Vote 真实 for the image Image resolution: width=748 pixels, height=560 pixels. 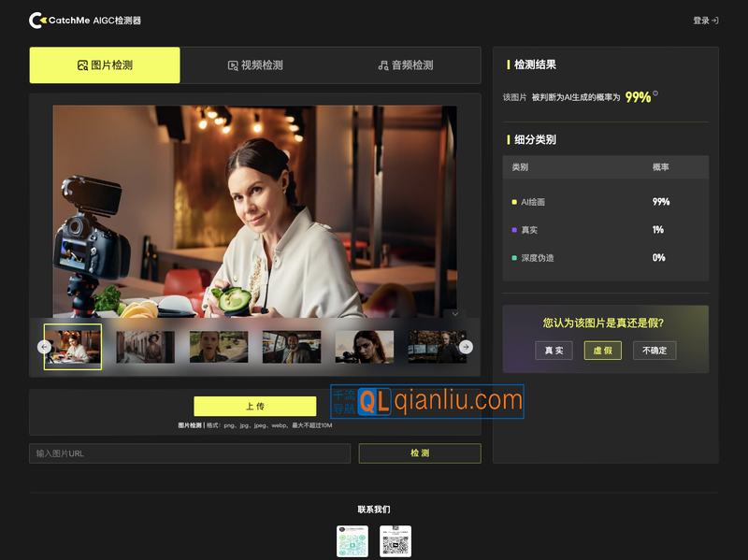pos(554,351)
